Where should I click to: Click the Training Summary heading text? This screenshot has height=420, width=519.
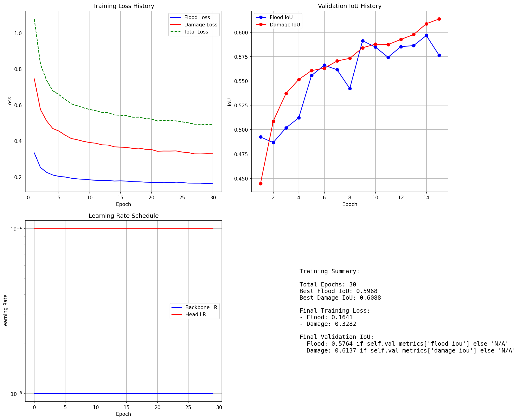(329, 271)
